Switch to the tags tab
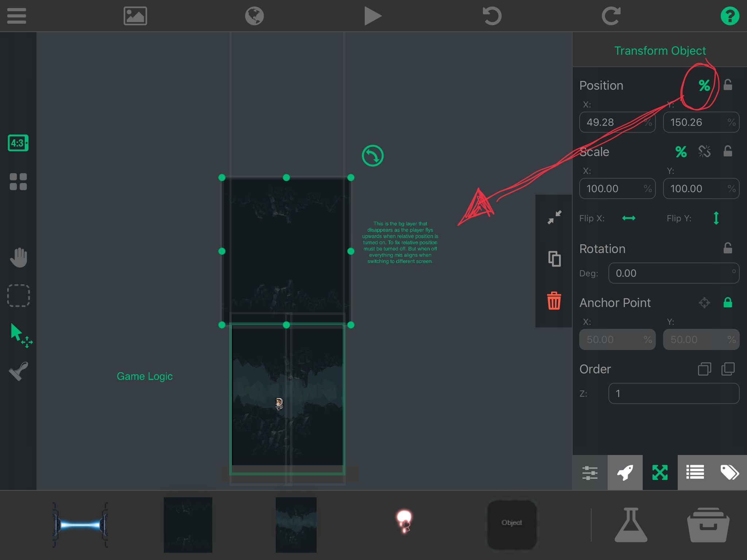 (x=729, y=472)
